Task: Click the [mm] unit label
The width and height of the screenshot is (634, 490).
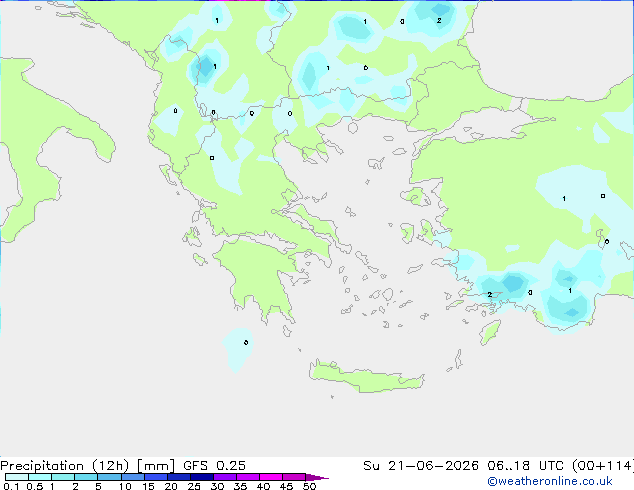Action: pos(156,466)
